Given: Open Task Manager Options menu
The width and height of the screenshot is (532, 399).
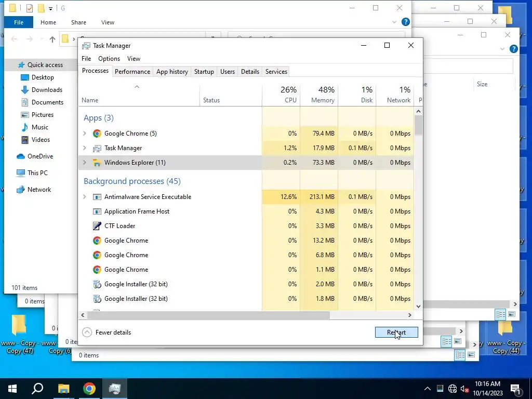Looking at the screenshot, I should (109, 59).
